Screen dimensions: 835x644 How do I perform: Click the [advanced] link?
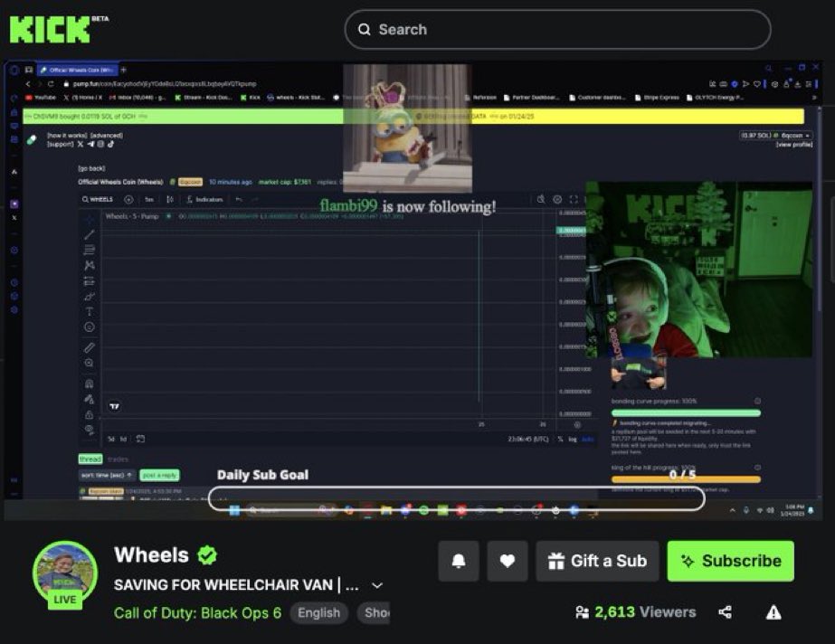point(107,135)
